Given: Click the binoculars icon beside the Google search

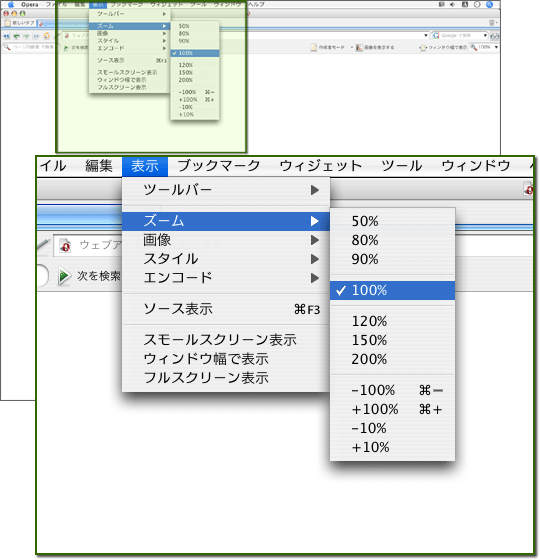Looking at the screenshot, I should click(x=495, y=36).
